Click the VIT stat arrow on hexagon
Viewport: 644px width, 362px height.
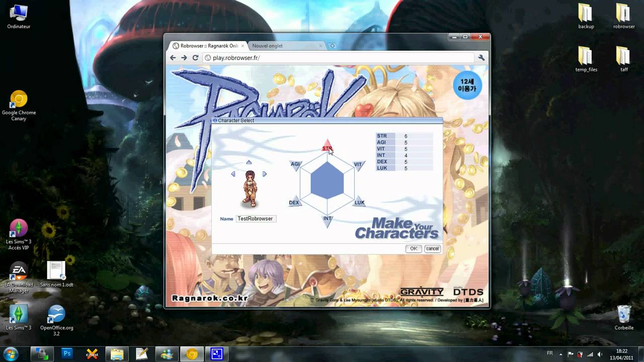tap(358, 165)
